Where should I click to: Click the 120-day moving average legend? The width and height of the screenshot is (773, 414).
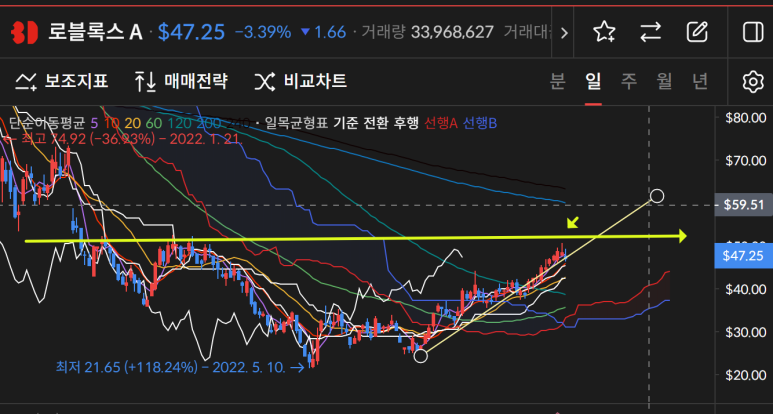[x=178, y=123]
